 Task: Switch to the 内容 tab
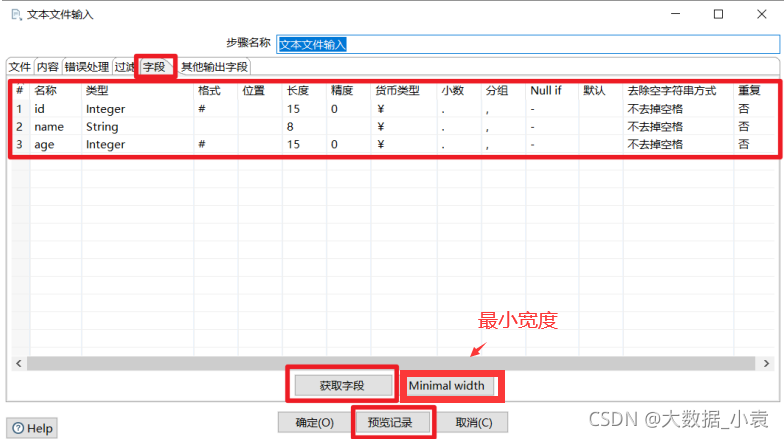click(x=48, y=66)
